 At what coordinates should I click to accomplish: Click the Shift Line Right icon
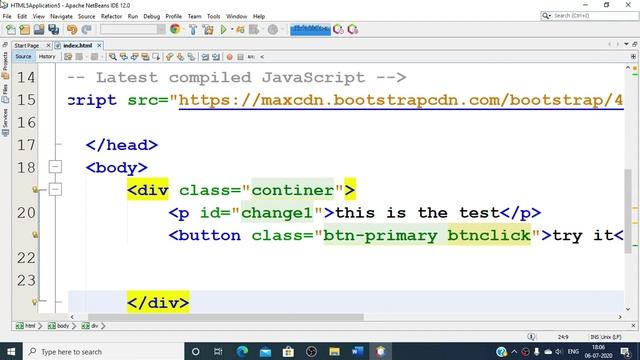[x=216, y=57]
